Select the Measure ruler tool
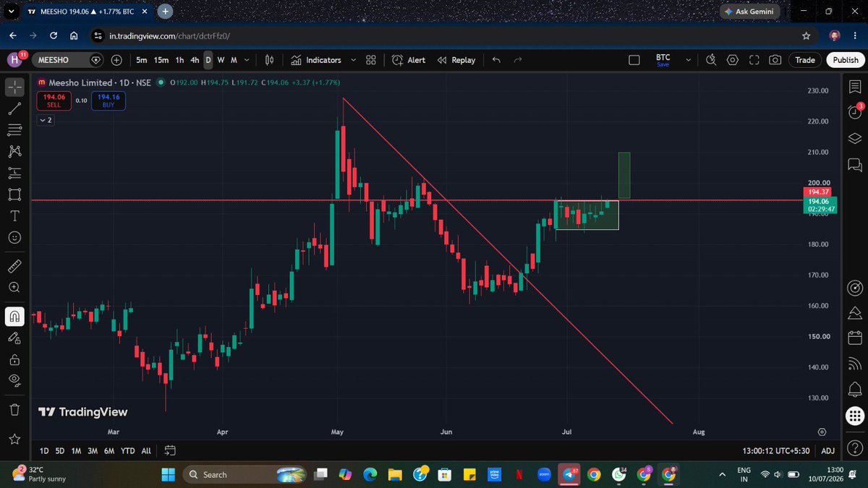The width and height of the screenshot is (868, 488). coord(14,266)
